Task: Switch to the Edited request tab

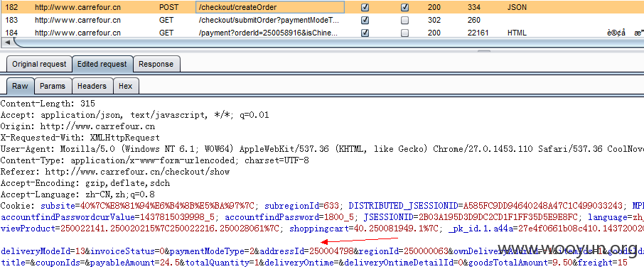Action: pos(102,64)
